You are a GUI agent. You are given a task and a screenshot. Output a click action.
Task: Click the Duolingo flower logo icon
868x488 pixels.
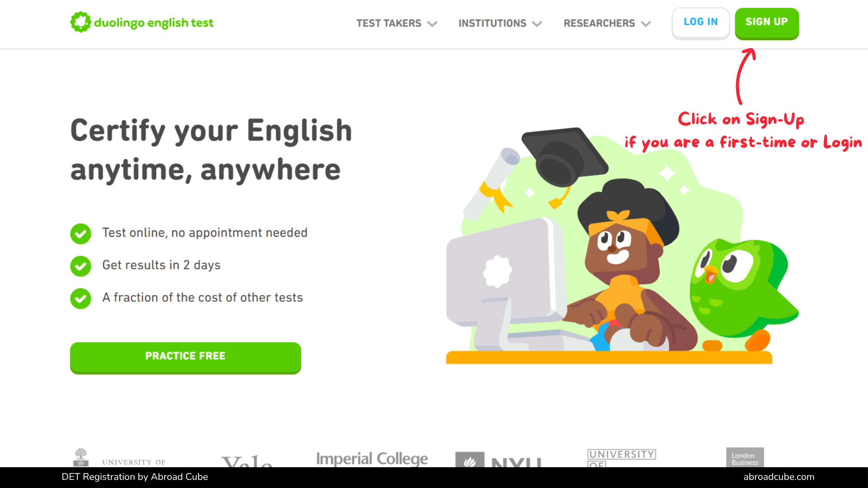[80, 22]
